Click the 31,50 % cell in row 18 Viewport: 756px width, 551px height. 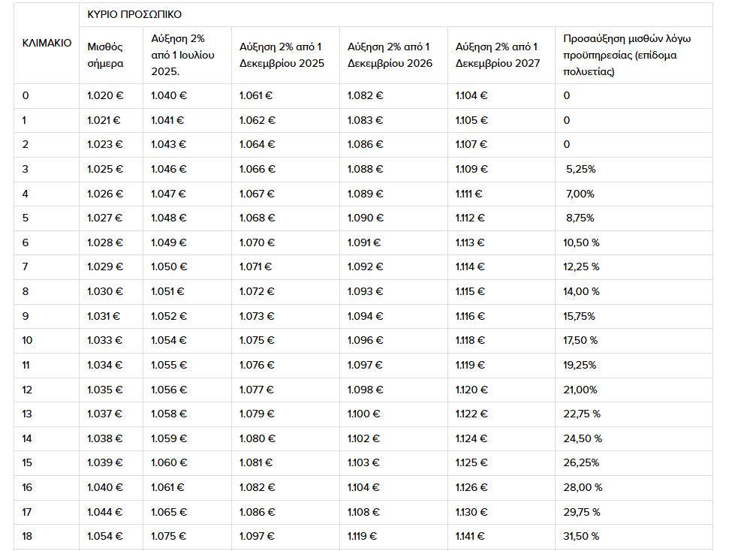tap(582, 536)
